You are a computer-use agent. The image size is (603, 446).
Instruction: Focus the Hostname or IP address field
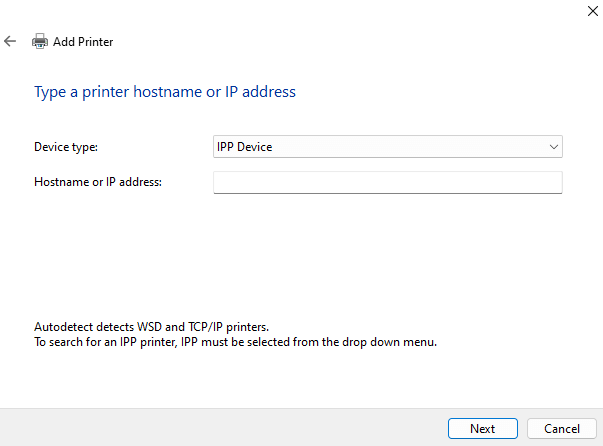tap(387, 182)
